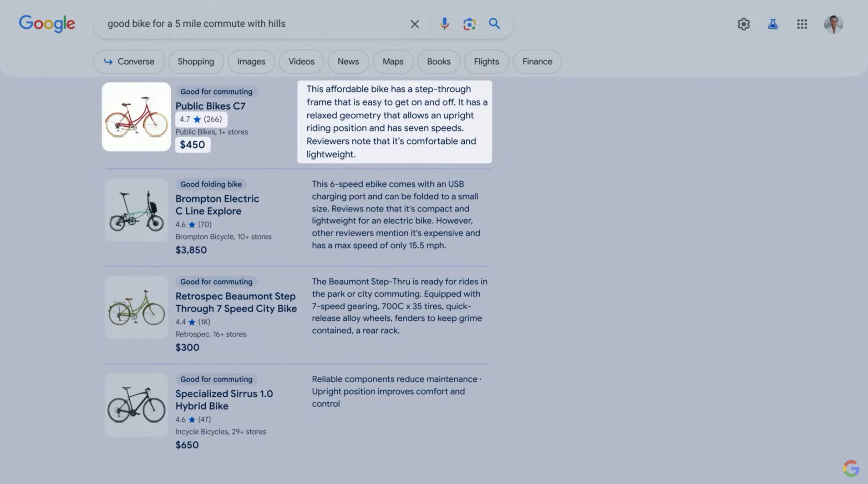The height and width of the screenshot is (484, 868).
Task: Click the red Public Bikes C7 image
Action: pyautogui.click(x=136, y=117)
